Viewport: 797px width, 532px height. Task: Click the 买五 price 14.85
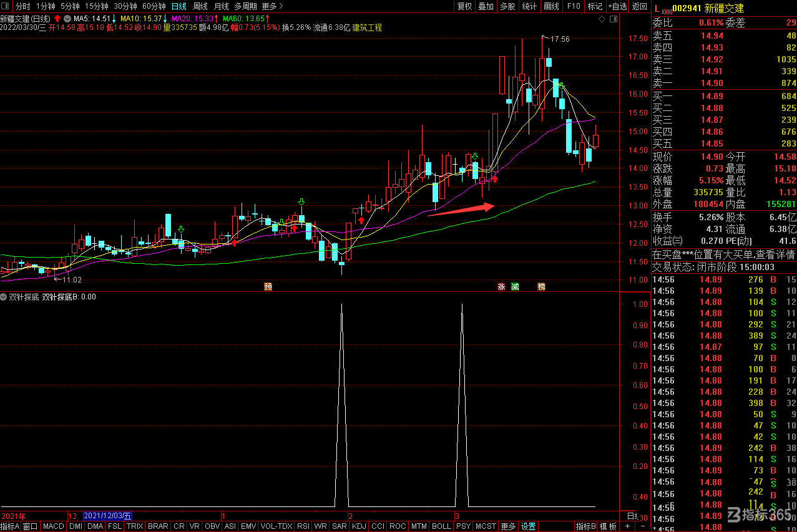(711, 143)
